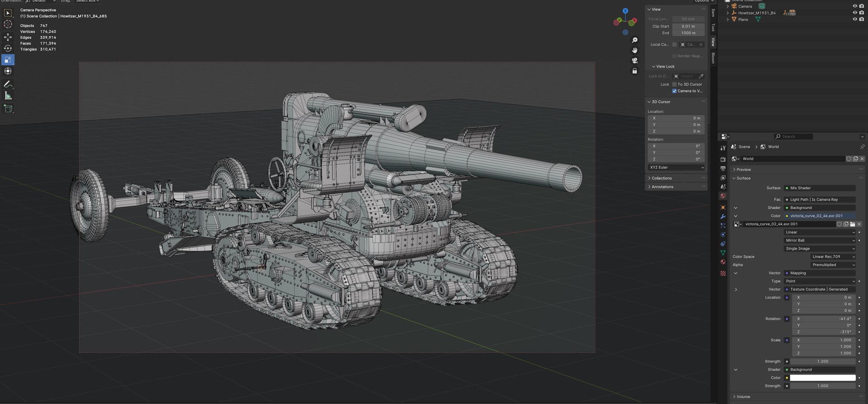868x404 pixels.
Task: Open the Mix Shader surface selector
Action: click(820, 188)
